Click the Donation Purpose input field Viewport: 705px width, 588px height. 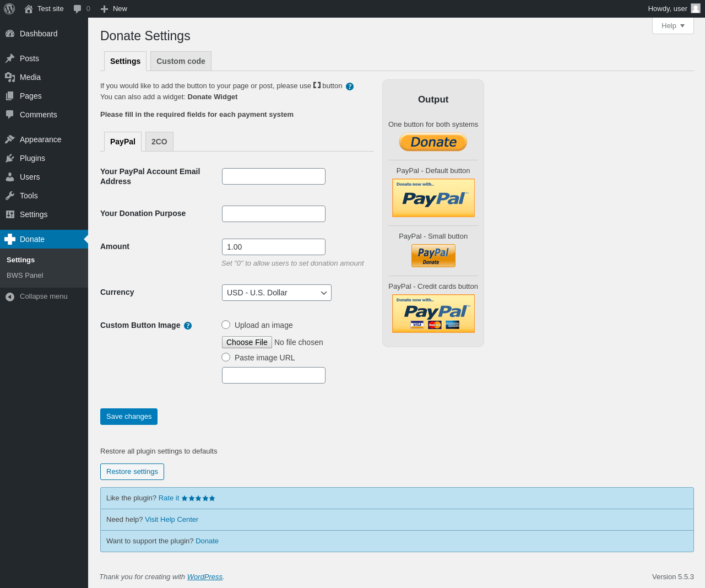(274, 214)
